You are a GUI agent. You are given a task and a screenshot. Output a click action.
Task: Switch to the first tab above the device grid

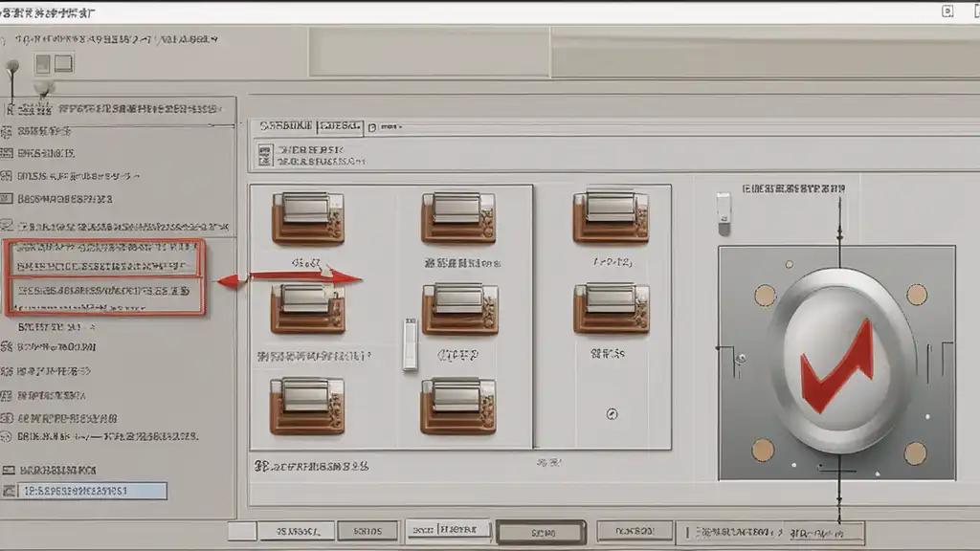click(x=285, y=126)
